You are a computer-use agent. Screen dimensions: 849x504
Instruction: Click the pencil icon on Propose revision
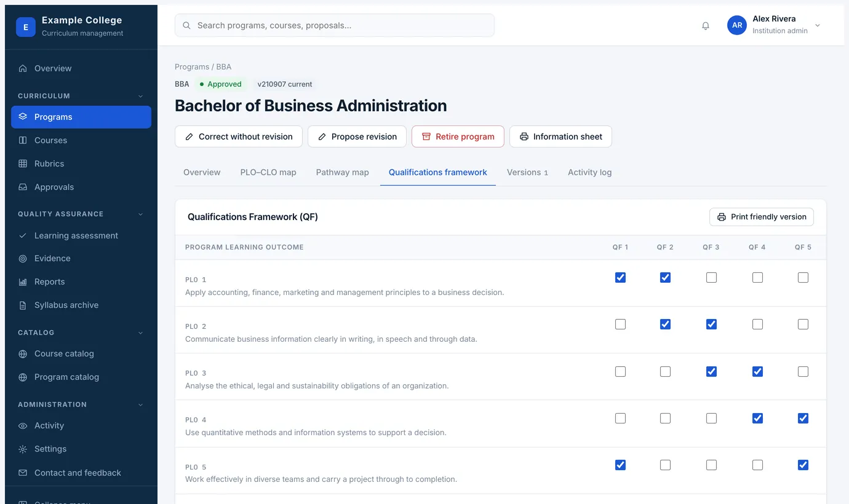322,136
